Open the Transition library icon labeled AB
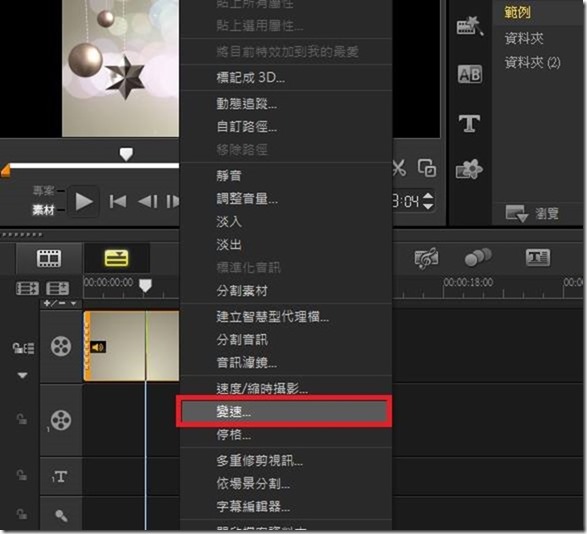587x534 pixels. pyautogui.click(x=469, y=74)
